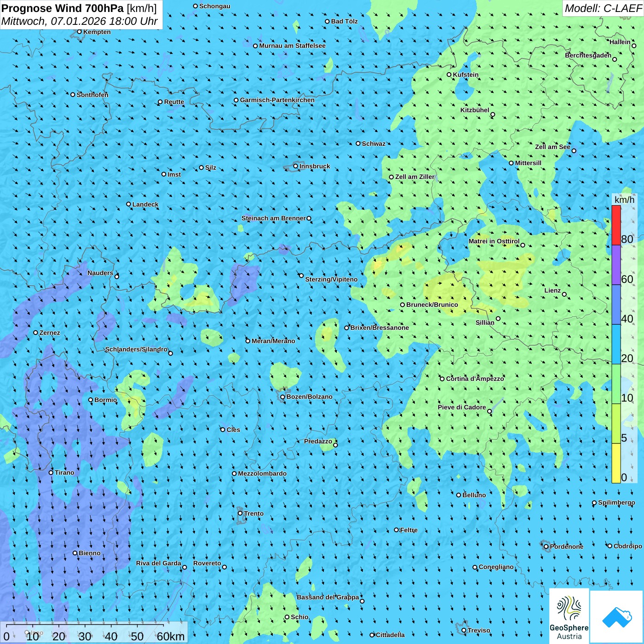Click the Schwaz location dot

[358, 144]
